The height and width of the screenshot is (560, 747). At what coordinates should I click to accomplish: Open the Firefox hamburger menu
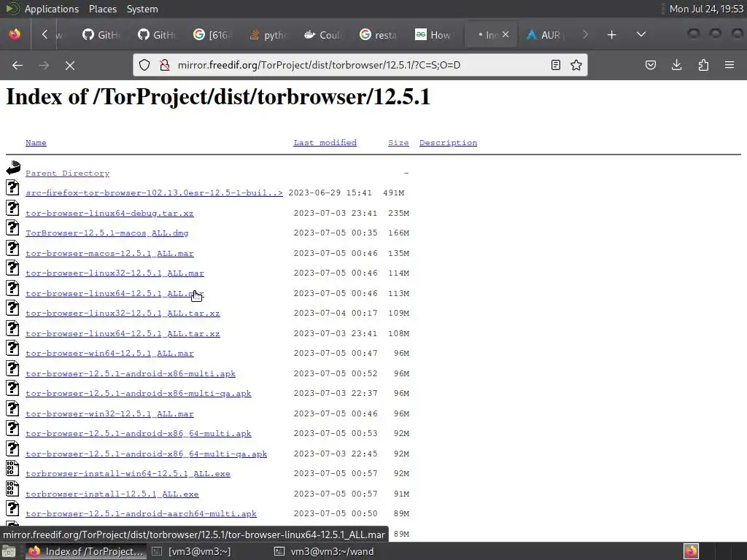click(729, 65)
